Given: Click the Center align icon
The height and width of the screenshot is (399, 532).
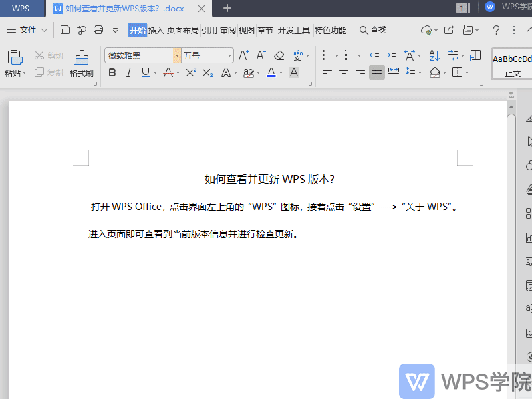Looking at the screenshot, I should [344, 72].
